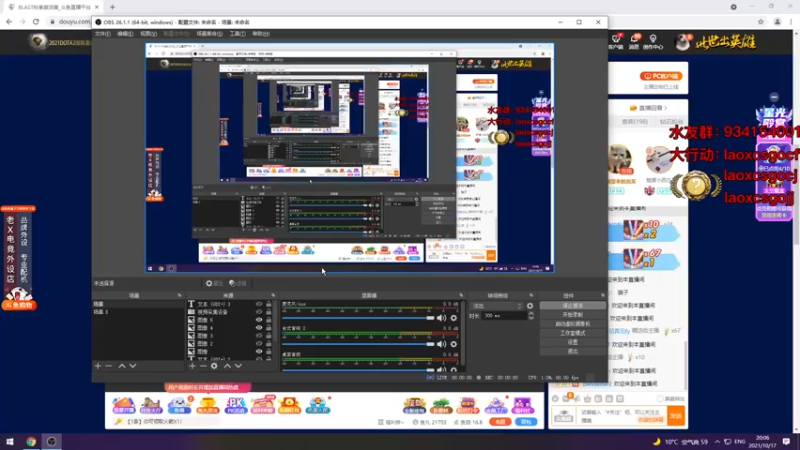Toggle visibility of the 图像 3 source
The height and width of the screenshot is (450, 800).
(259, 336)
